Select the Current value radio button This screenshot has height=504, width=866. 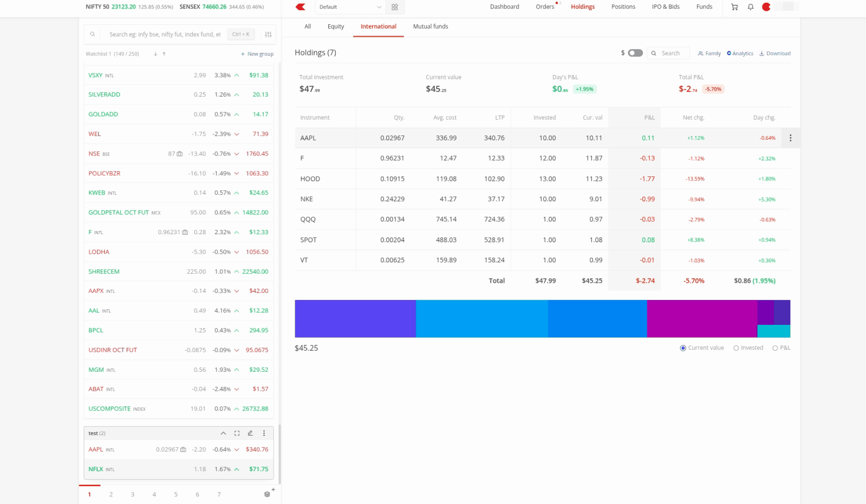point(683,348)
